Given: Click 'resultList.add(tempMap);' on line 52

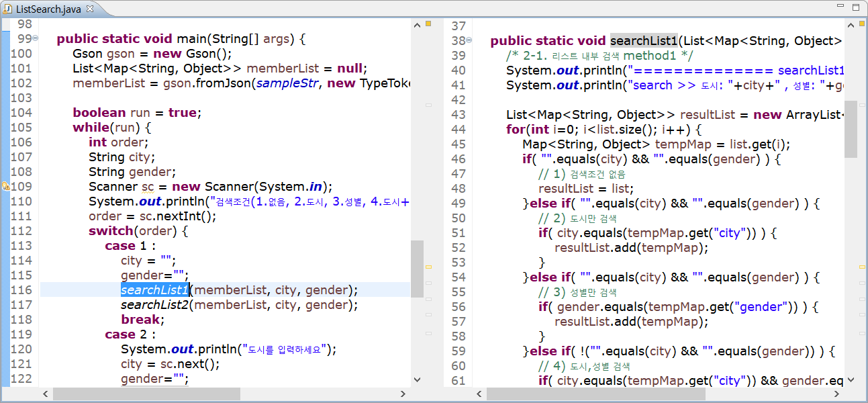Looking at the screenshot, I should click(x=631, y=247).
